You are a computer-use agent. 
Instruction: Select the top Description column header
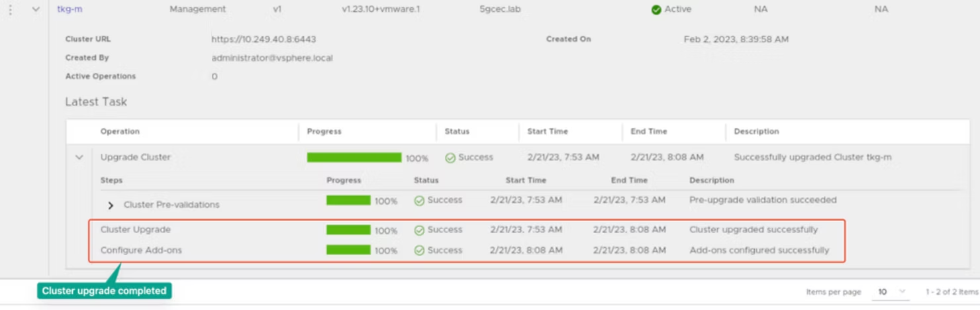tap(756, 131)
